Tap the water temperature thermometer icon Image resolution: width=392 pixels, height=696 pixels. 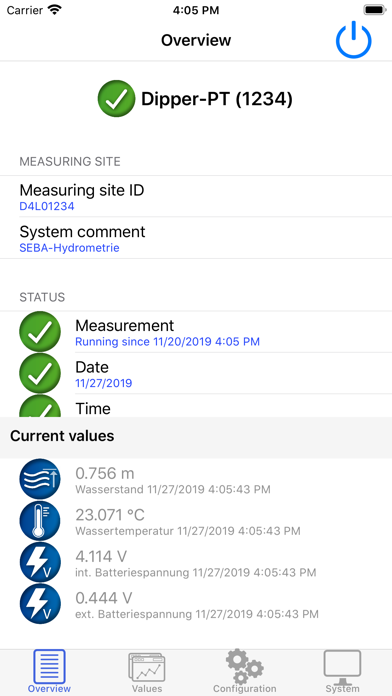40,521
